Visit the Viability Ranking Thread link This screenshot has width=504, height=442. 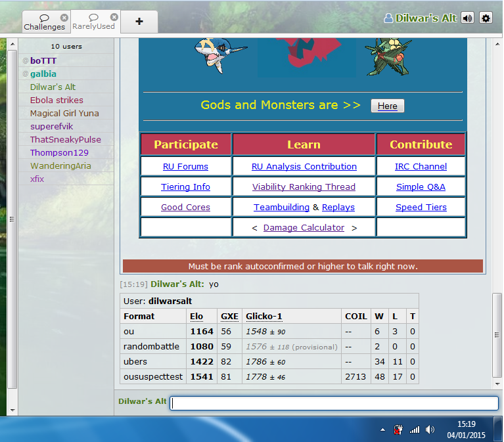point(304,187)
